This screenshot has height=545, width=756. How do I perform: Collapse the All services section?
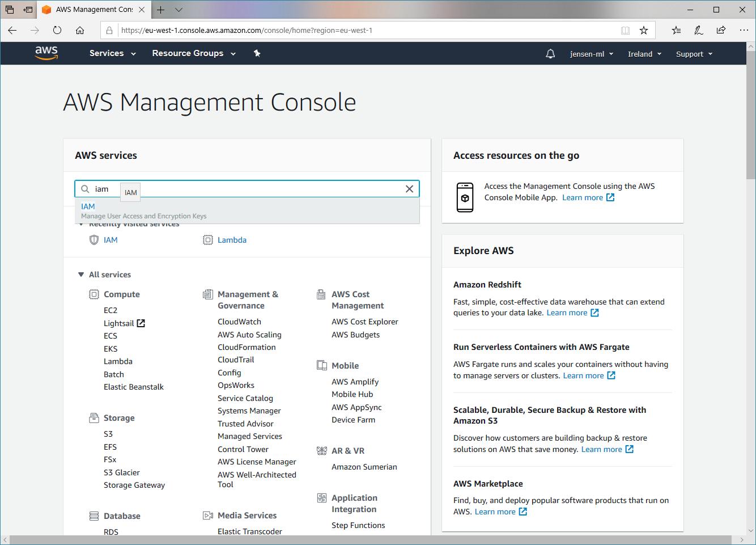pyautogui.click(x=81, y=274)
